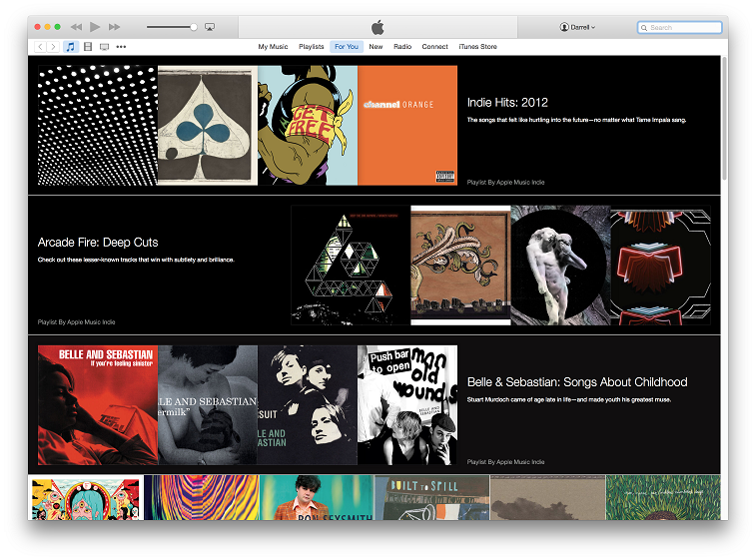Viewport: 756px width, 560px height.
Task: Select the For You tab
Action: click(347, 47)
